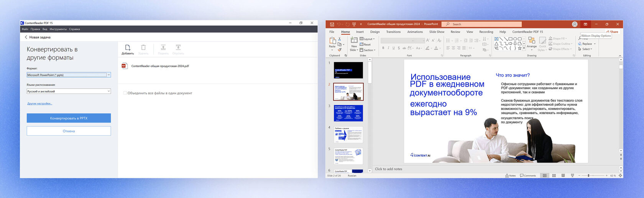The width and height of the screenshot is (644, 198).
Task: Click Ribbon Display Options icon in title bar
Action: (x=585, y=24)
